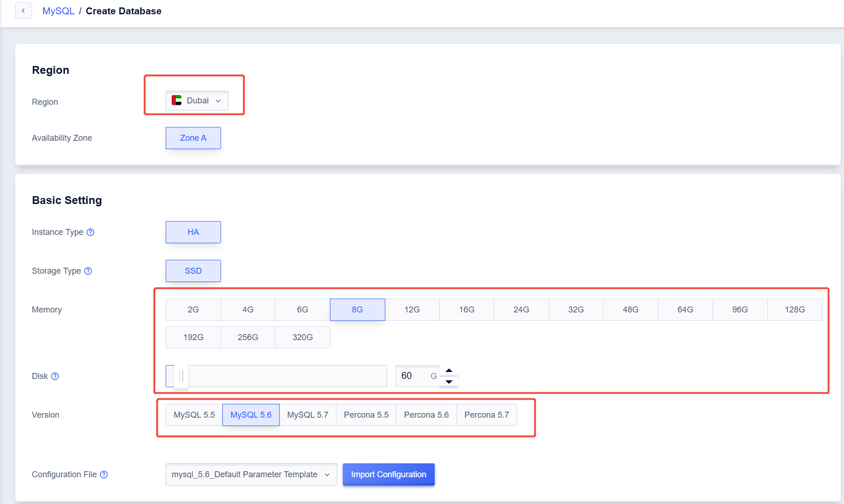The width and height of the screenshot is (844, 504).
Task: Select Percona 5.6 version
Action: (426, 415)
